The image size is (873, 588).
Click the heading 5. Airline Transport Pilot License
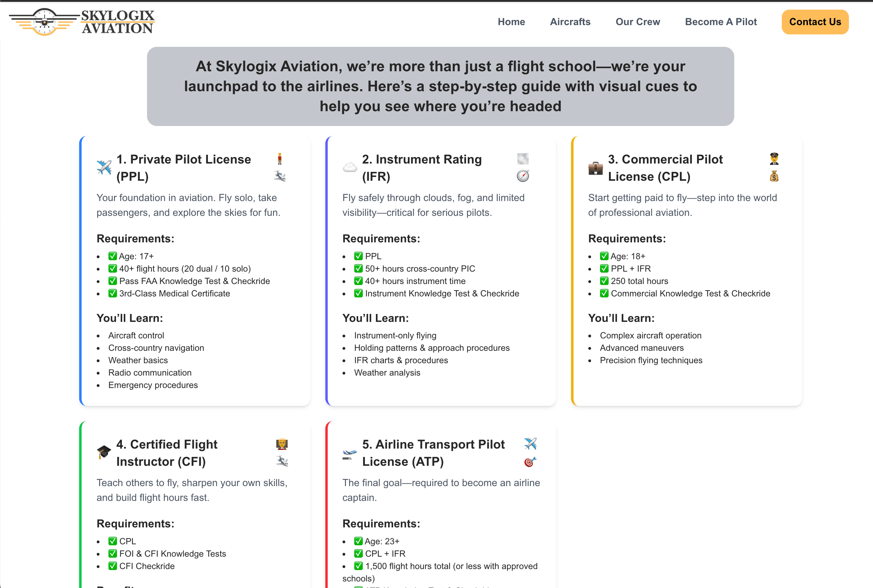433,453
